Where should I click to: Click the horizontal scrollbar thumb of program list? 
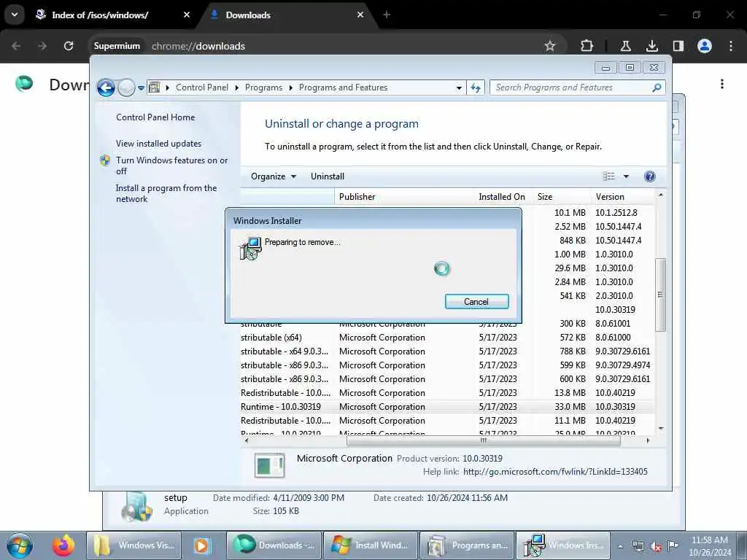(484, 440)
